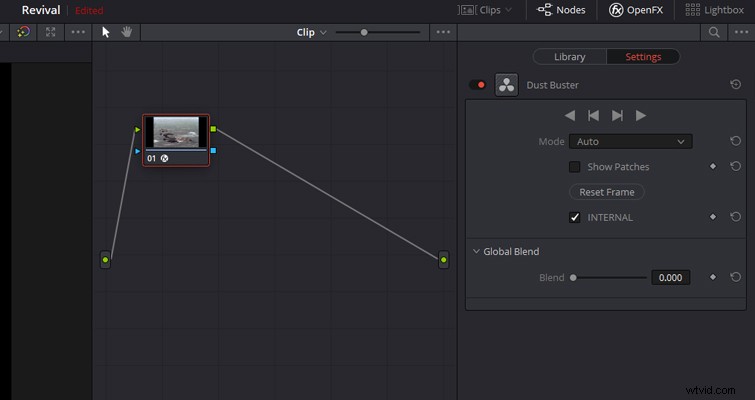Click the FX badge on node 01
This screenshot has width=755, height=400.
pyautogui.click(x=164, y=158)
